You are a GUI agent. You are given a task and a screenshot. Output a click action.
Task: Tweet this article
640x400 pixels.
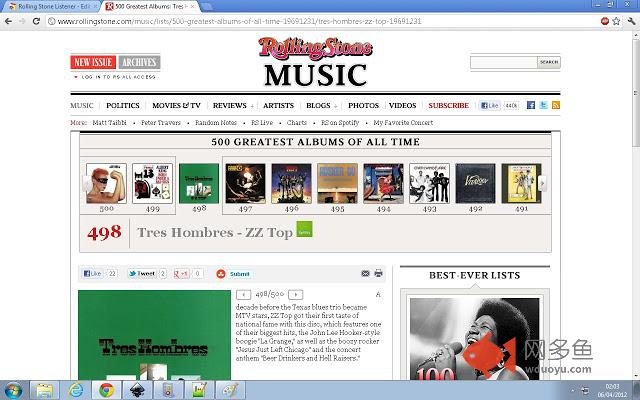pyautogui.click(x=141, y=273)
